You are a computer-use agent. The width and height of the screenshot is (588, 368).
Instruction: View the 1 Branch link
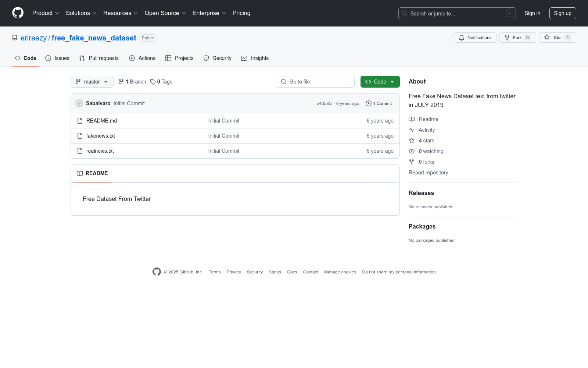[x=132, y=82]
